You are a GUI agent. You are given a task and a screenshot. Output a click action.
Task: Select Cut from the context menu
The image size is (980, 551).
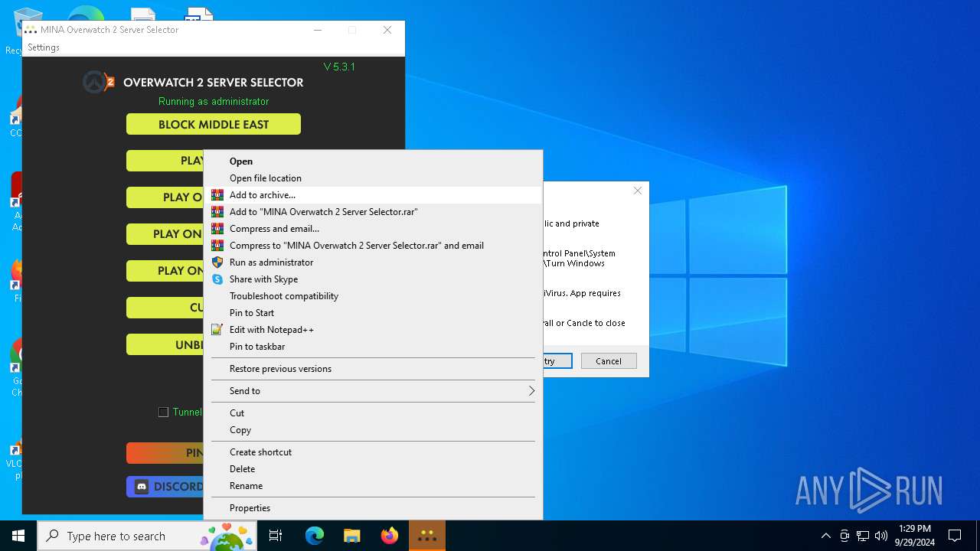pyautogui.click(x=373, y=413)
